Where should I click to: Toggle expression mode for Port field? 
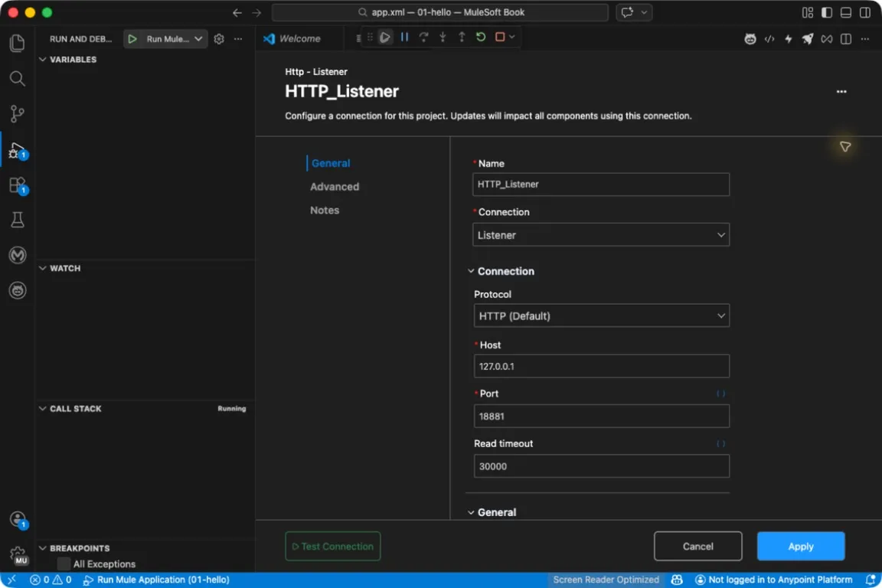[x=720, y=394]
